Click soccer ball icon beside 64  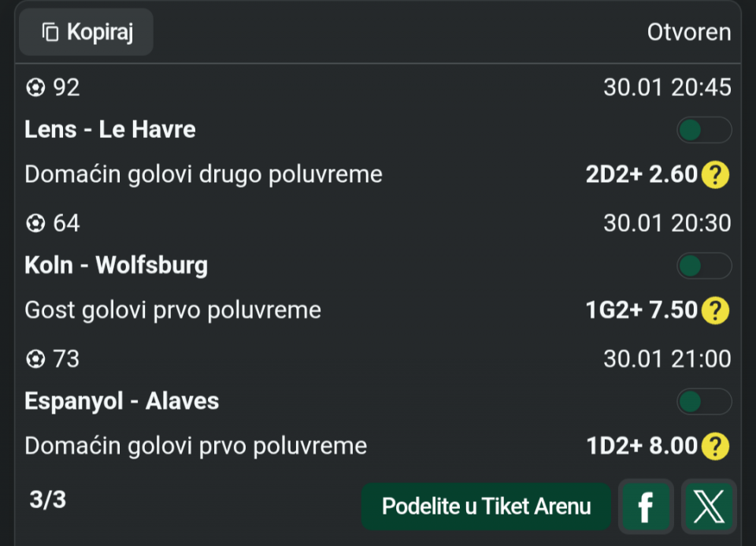[x=35, y=225]
